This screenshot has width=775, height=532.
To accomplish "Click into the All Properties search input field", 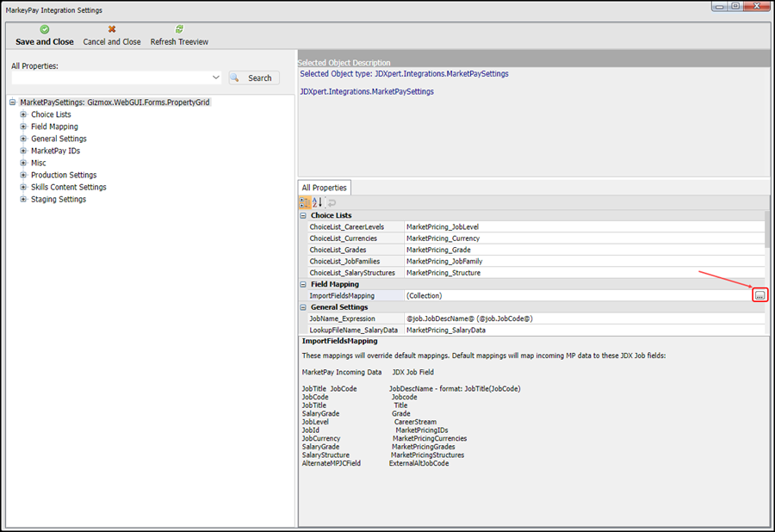I will click(111, 77).
